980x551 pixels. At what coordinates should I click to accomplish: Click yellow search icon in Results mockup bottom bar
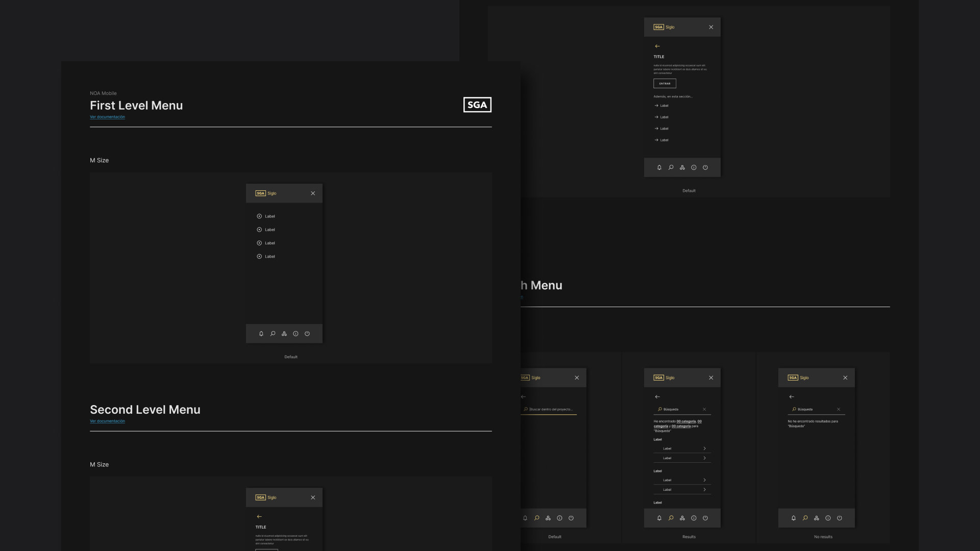point(671,518)
